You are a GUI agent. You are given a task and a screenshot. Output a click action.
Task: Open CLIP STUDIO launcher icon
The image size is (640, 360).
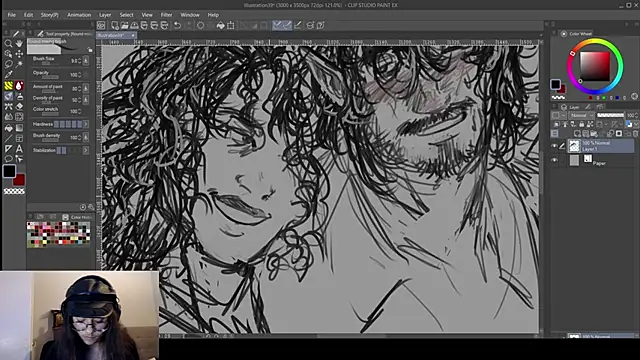tap(101, 25)
